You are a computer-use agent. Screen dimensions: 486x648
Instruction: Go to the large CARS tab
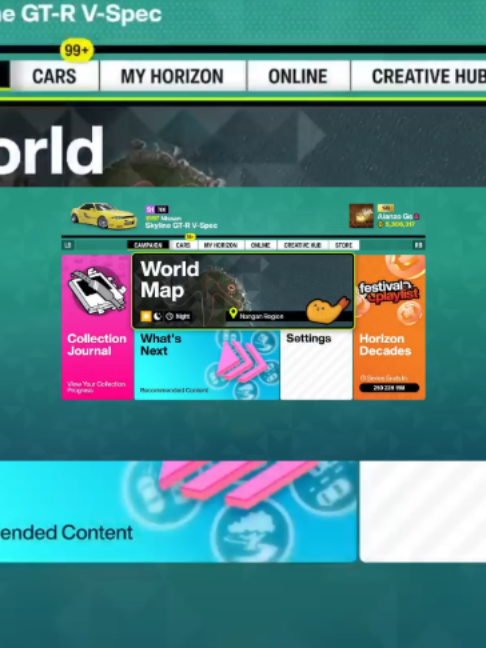pos(54,76)
